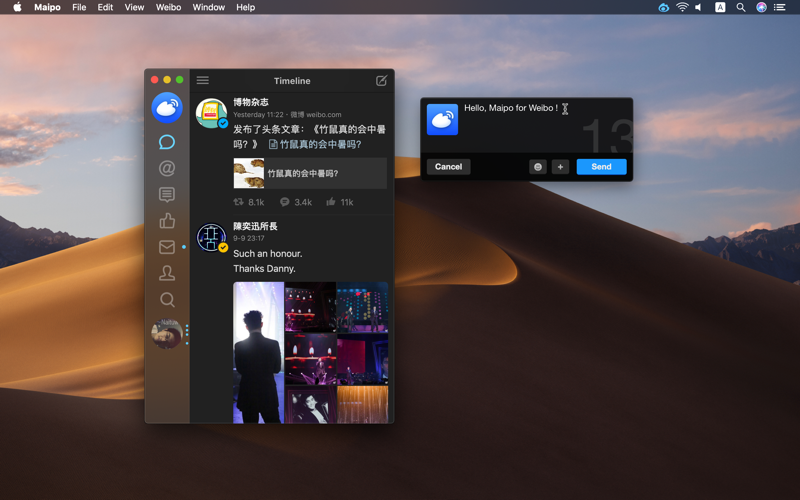Viewport: 800px width, 500px height.
Task: Open the input source A icon
Action: tap(720, 7)
